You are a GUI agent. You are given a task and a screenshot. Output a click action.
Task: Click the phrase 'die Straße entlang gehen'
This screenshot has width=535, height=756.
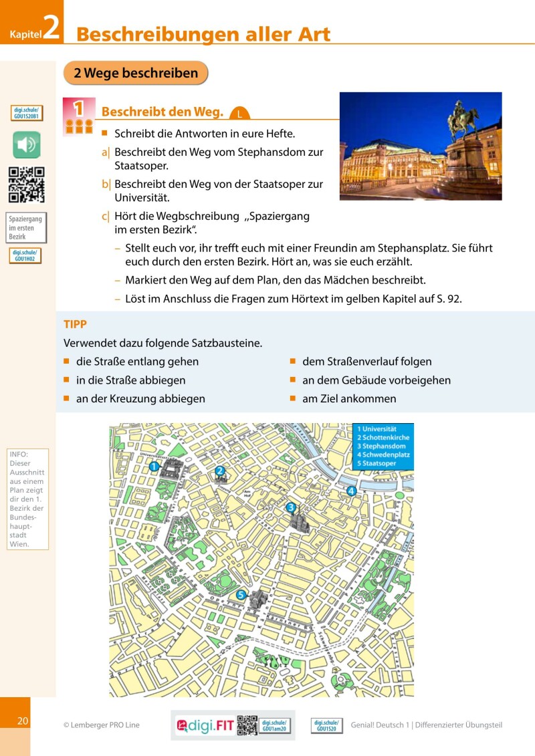(x=138, y=362)
